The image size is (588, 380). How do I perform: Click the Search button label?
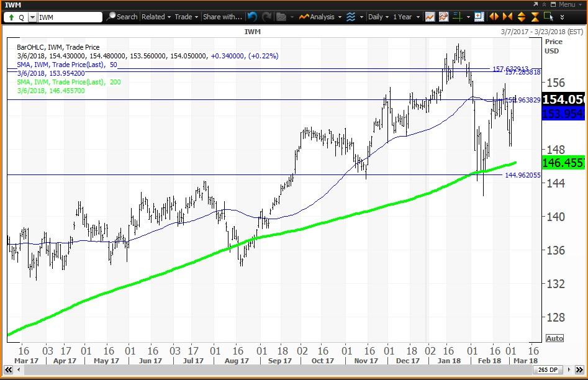[127, 17]
